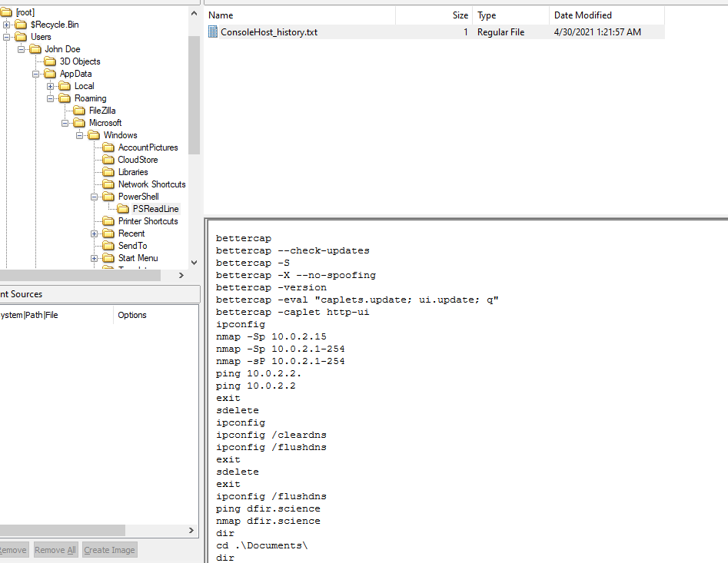Expand the Local folder node
The width and height of the screenshot is (728, 563).
tap(51, 86)
